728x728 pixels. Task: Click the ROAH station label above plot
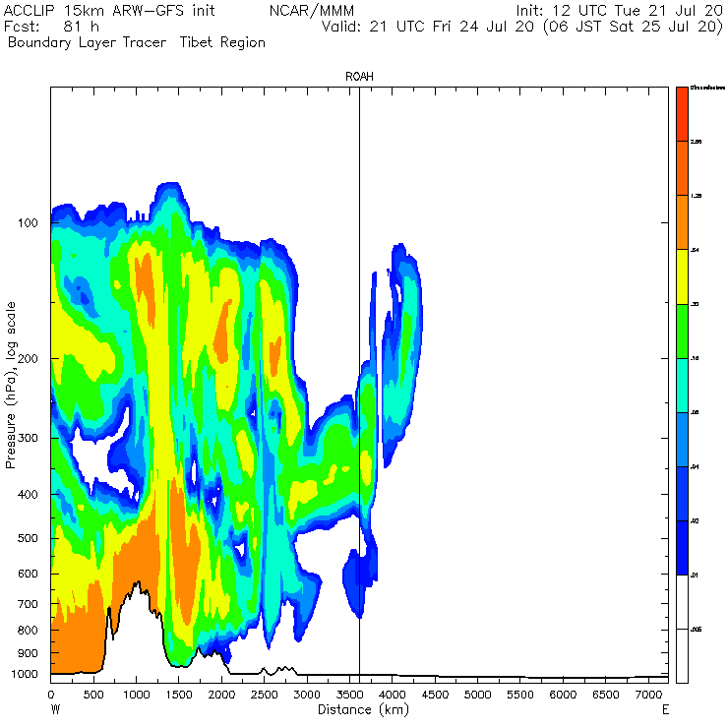359,76
